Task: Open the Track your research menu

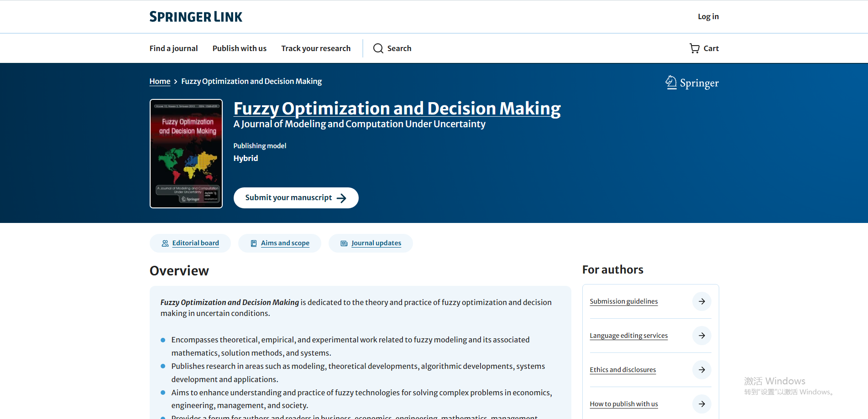Action: pos(316,48)
